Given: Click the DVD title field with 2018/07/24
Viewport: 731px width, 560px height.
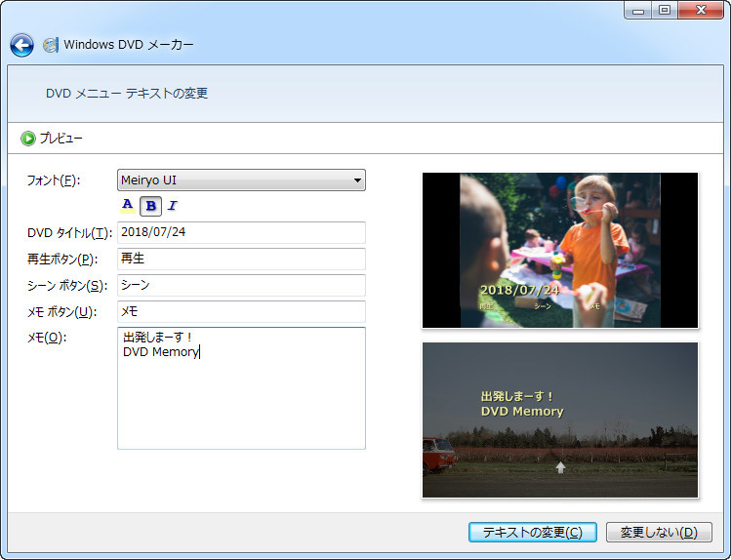Looking at the screenshot, I should [x=241, y=232].
